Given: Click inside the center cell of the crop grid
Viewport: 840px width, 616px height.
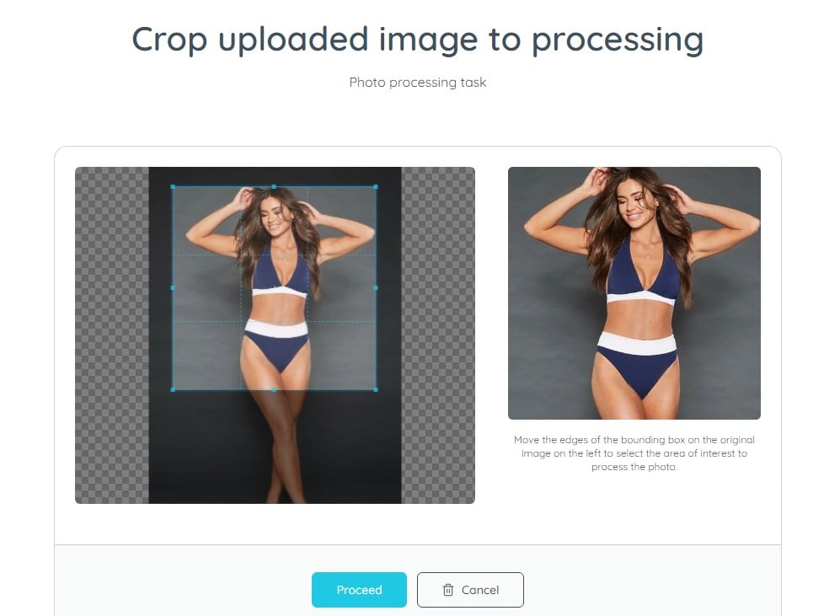Looking at the screenshot, I should [x=274, y=287].
